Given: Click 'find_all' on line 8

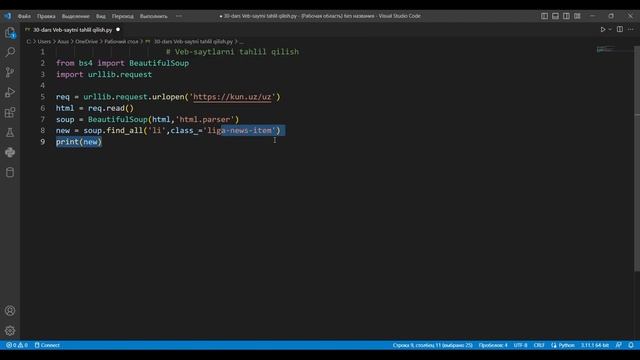Looking at the screenshot, I should click(x=124, y=131).
